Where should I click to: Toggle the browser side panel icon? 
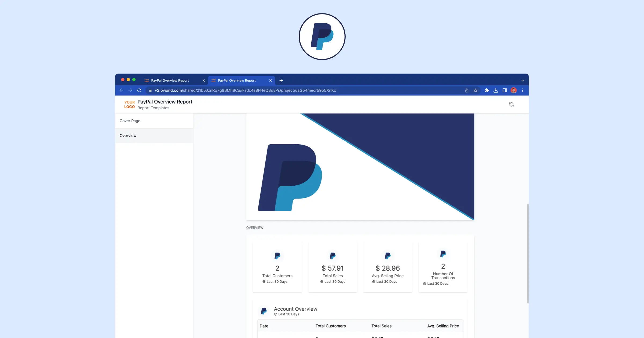click(x=504, y=90)
